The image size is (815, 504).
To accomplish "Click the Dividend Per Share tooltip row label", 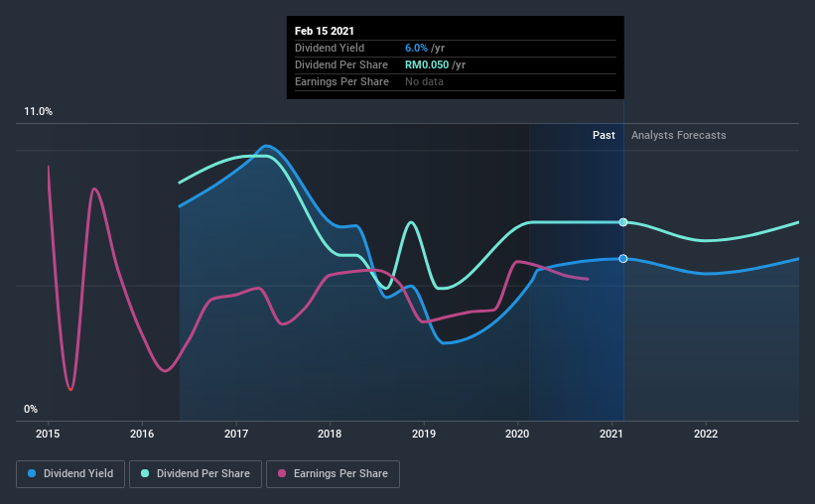I will 340,64.
